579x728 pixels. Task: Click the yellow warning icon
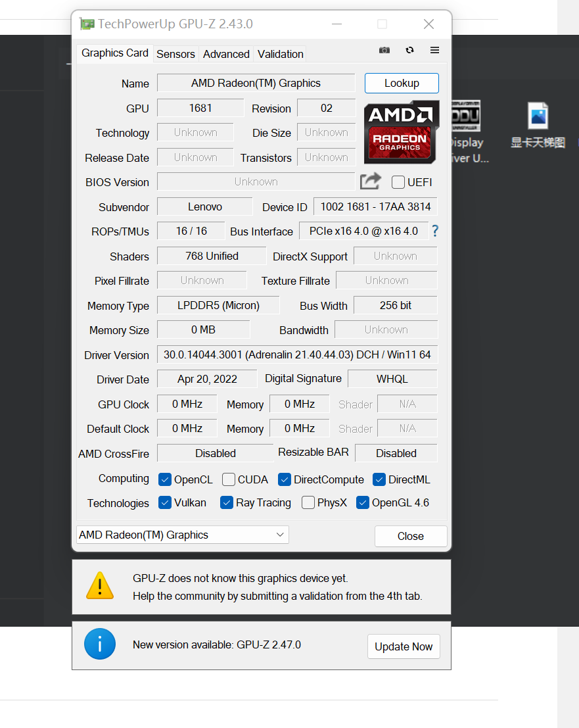pos(100,586)
